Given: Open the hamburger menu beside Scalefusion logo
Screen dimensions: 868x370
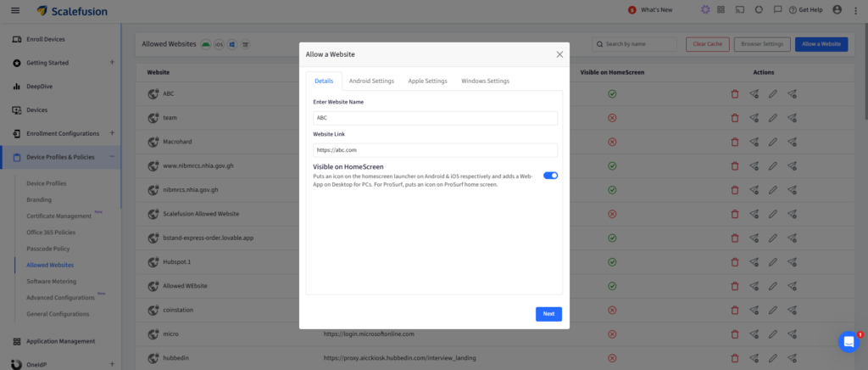Looking at the screenshot, I should pyautogui.click(x=15, y=10).
